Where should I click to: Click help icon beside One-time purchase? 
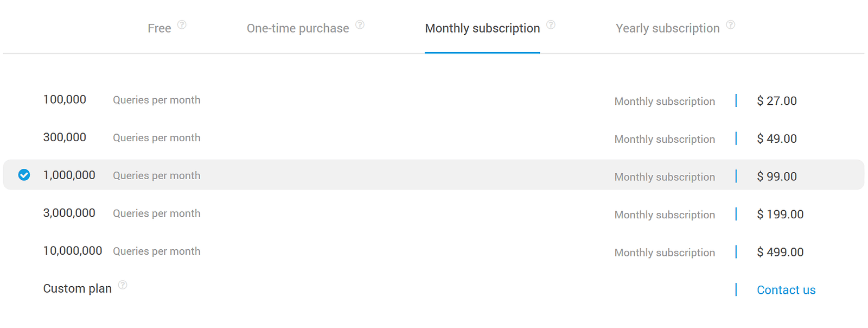pos(360,24)
